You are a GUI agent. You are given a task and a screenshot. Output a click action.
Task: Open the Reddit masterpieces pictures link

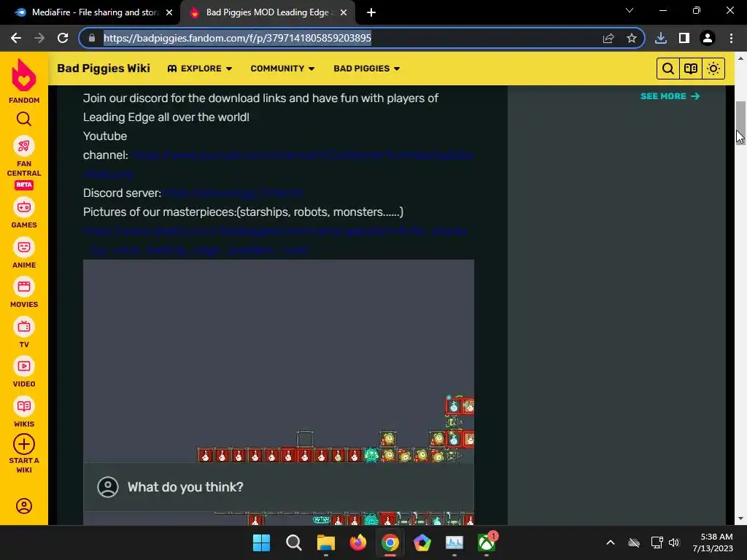pos(275,240)
